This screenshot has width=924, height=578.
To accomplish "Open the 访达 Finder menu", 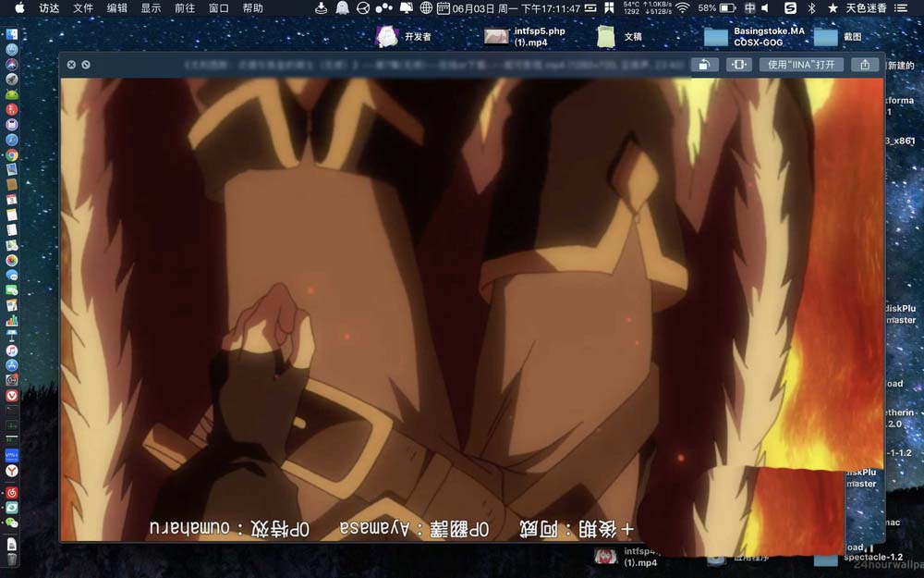I will pos(49,7).
